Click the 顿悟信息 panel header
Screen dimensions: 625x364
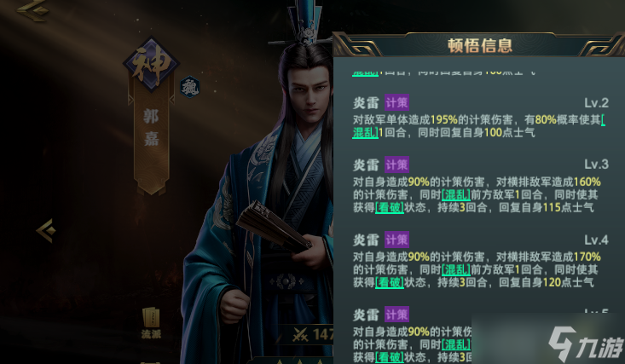(x=479, y=45)
